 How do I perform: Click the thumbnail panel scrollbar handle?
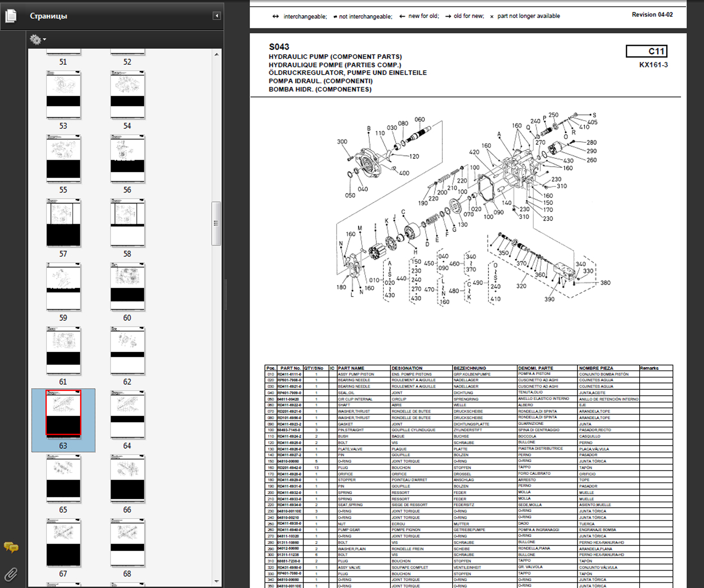click(216, 223)
